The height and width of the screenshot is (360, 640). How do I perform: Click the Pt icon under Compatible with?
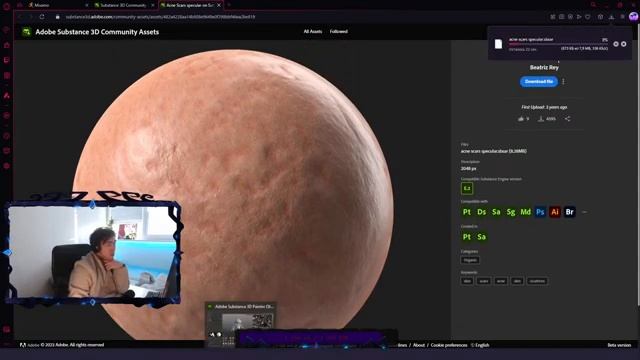coord(467,212)
